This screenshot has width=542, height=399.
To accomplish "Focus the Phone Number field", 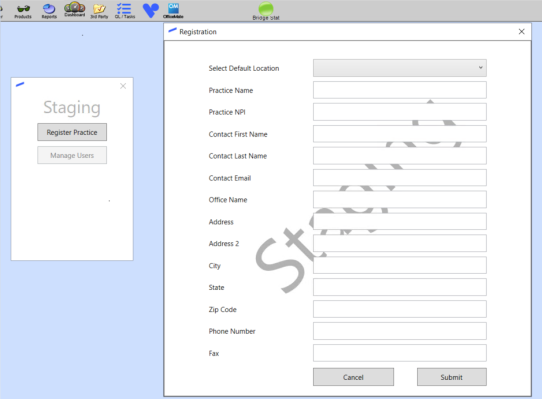I will point(400,331).
